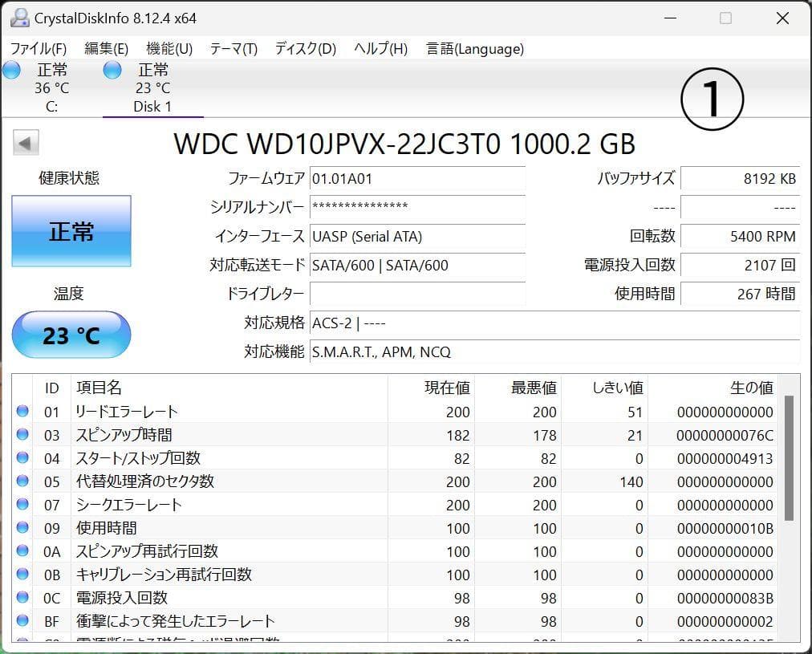812x654 pixels.
Task: Click the blue status orb for drive C:
Action: 11,70
